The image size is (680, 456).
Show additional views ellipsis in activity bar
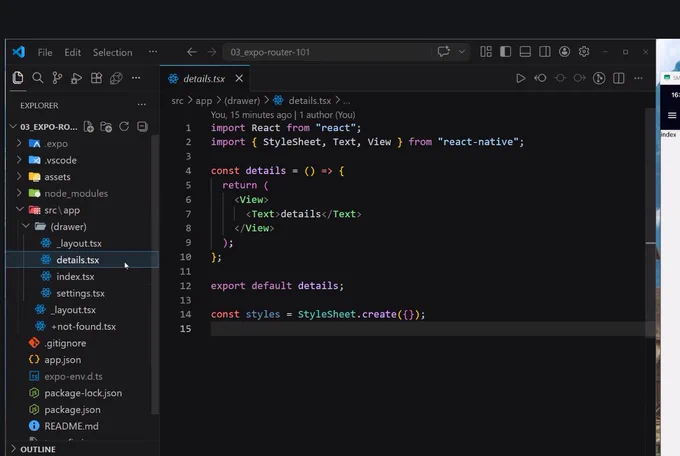(136, 78)
